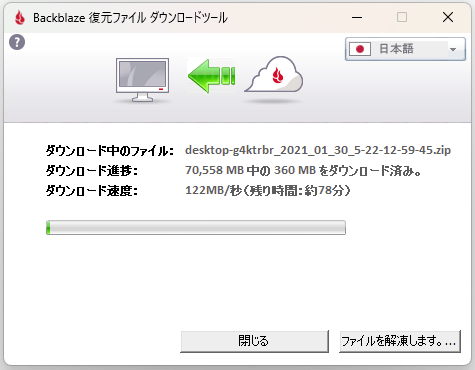Click the ダウンロード中のファイル label
The image size is (475, 370).
click(x=110, y=151)
